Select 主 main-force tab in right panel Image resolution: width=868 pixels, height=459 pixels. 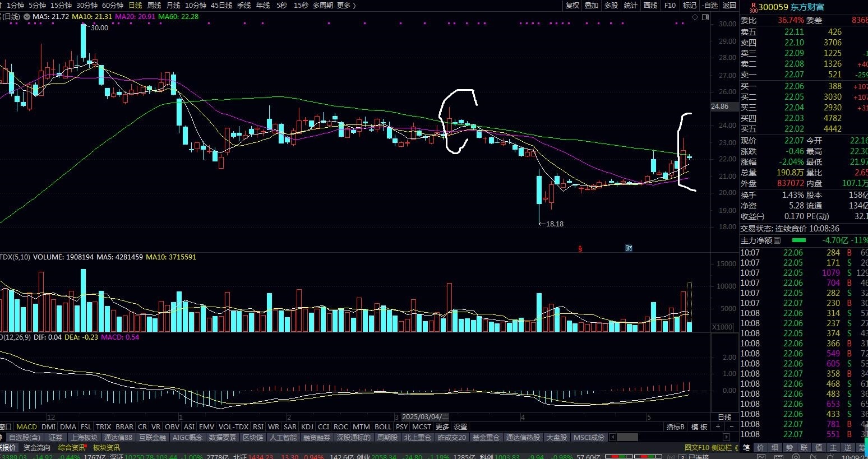pos(833,447)
